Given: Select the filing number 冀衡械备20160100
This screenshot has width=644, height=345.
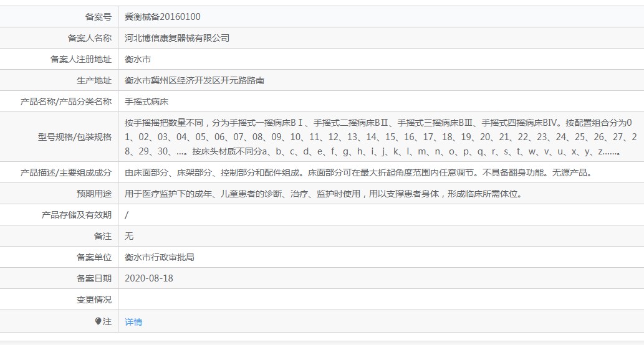Looking at the screenshot, I should (x=163, y=17).
